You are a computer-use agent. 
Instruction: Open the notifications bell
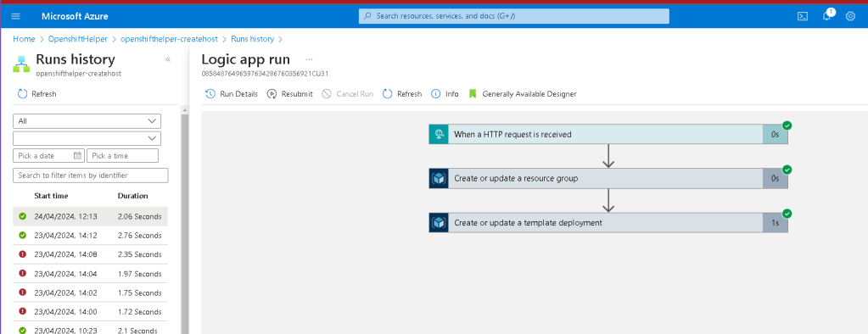pos(827,16)
